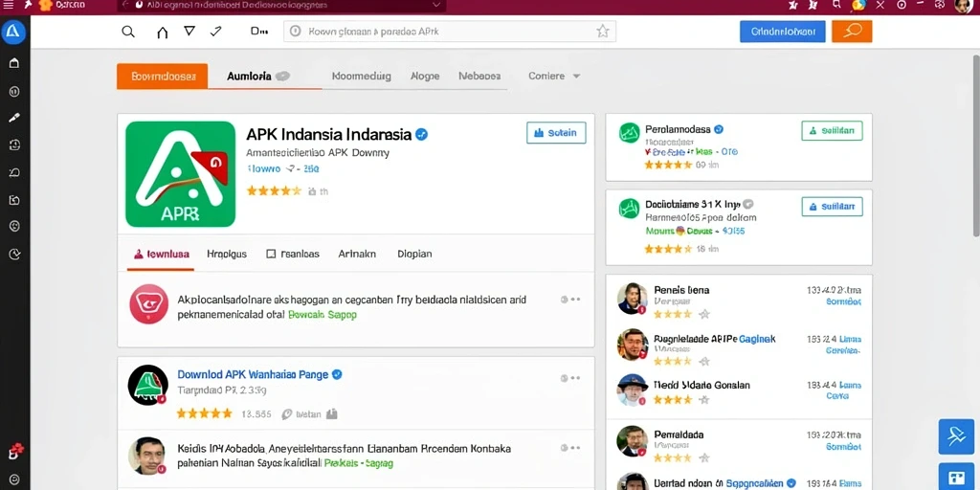The width and height of the screenshot is (980, 490).
Task: Open the chat bubble icon in sidebar
Action: pyautogui.click(x=14, y=172)
